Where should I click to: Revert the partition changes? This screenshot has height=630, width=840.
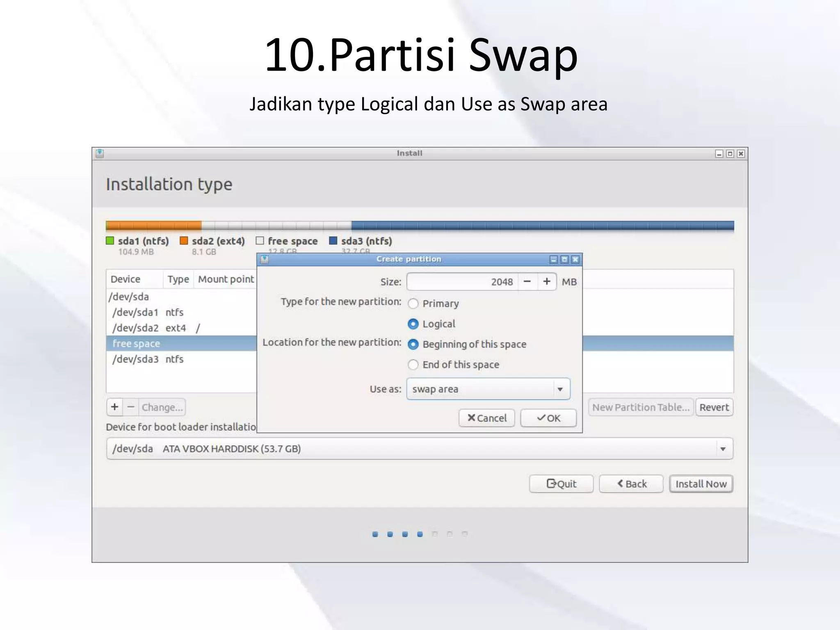tap(714, 407)
